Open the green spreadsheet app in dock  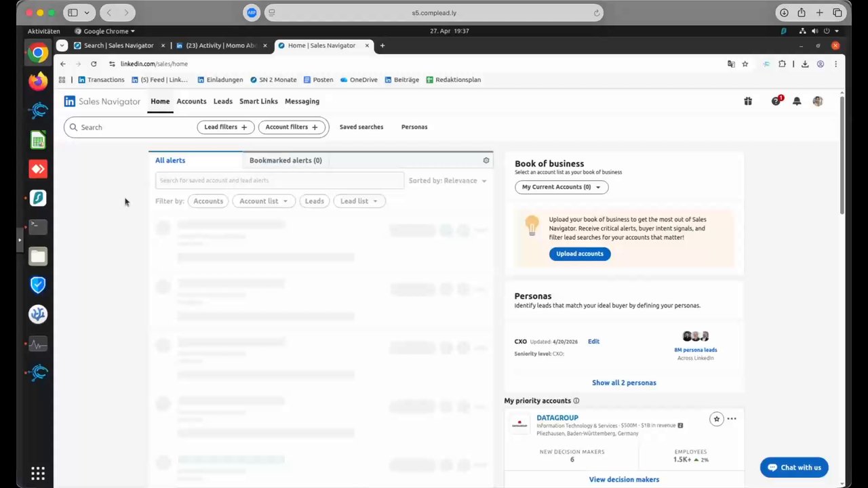coord(38,140)
